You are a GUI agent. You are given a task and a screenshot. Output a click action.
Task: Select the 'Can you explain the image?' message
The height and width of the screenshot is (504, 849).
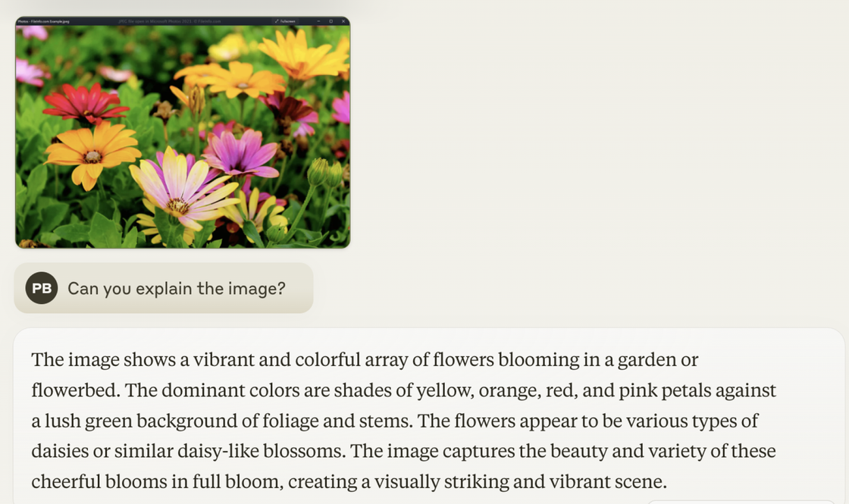[x=164, y=288]
